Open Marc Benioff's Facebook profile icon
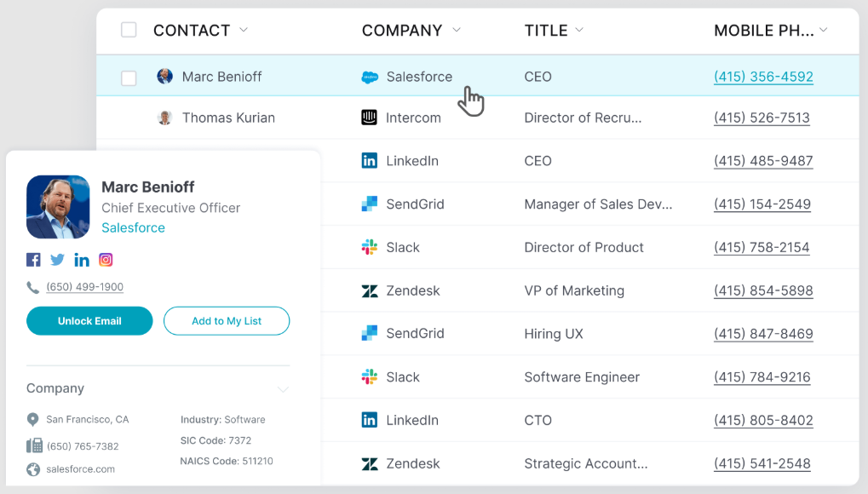Screen dimensions: 868x494 (33, 260)
